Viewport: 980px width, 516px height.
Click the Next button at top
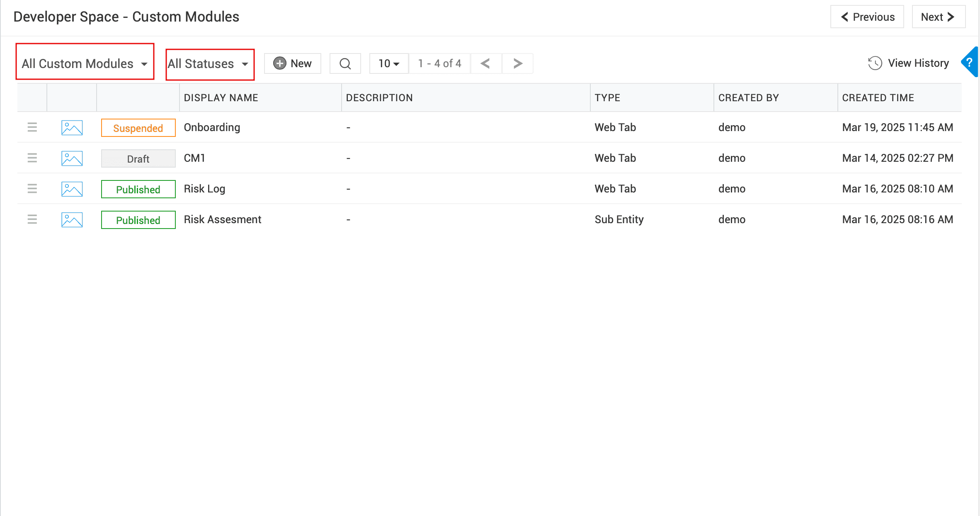coord(938,17)
